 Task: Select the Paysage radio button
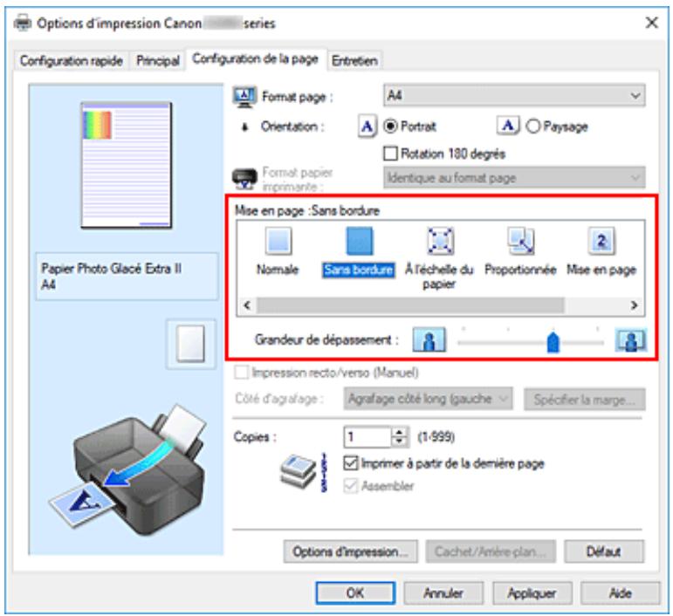pos(532,127)
